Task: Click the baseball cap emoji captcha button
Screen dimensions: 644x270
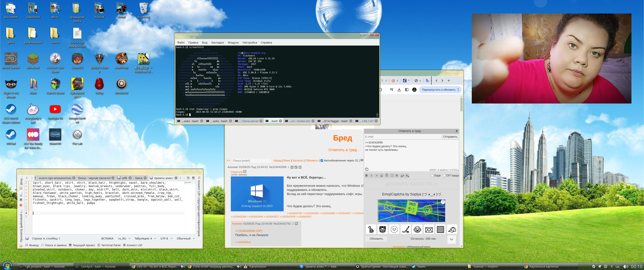Action: 452,229
